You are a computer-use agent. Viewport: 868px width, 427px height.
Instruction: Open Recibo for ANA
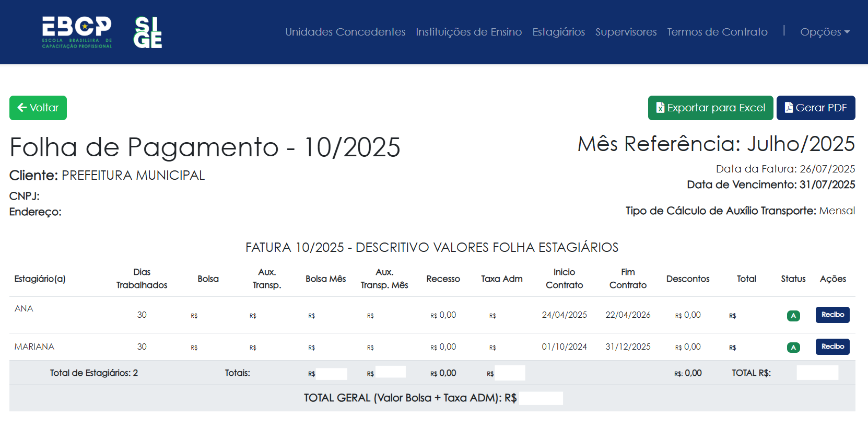click(832, 315)
